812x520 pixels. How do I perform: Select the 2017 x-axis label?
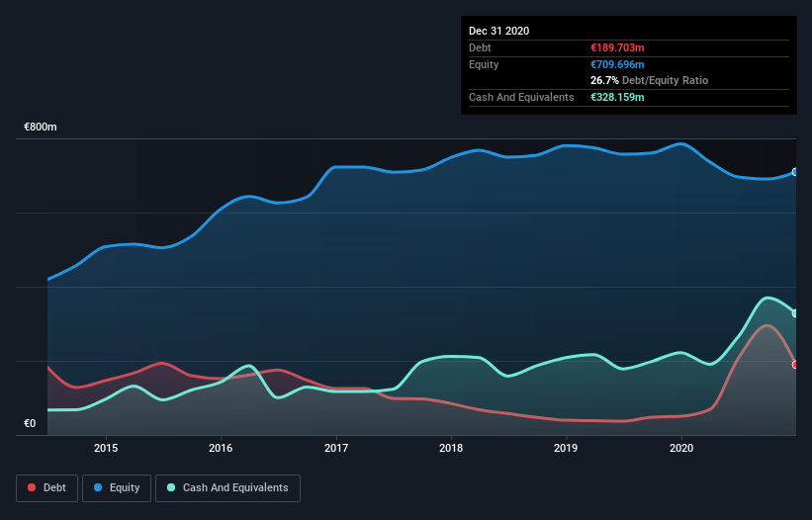(x=336, y=448)
